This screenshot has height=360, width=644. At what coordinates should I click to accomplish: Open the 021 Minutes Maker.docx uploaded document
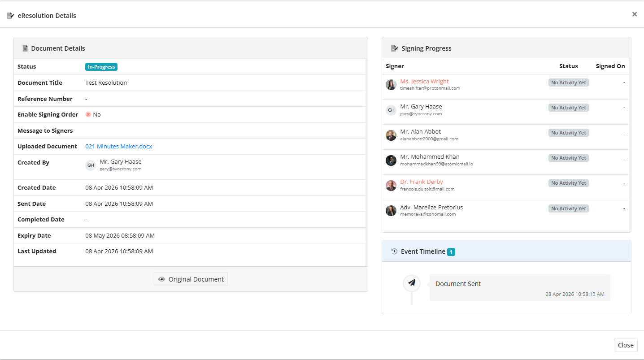click(x=118, y=146)
